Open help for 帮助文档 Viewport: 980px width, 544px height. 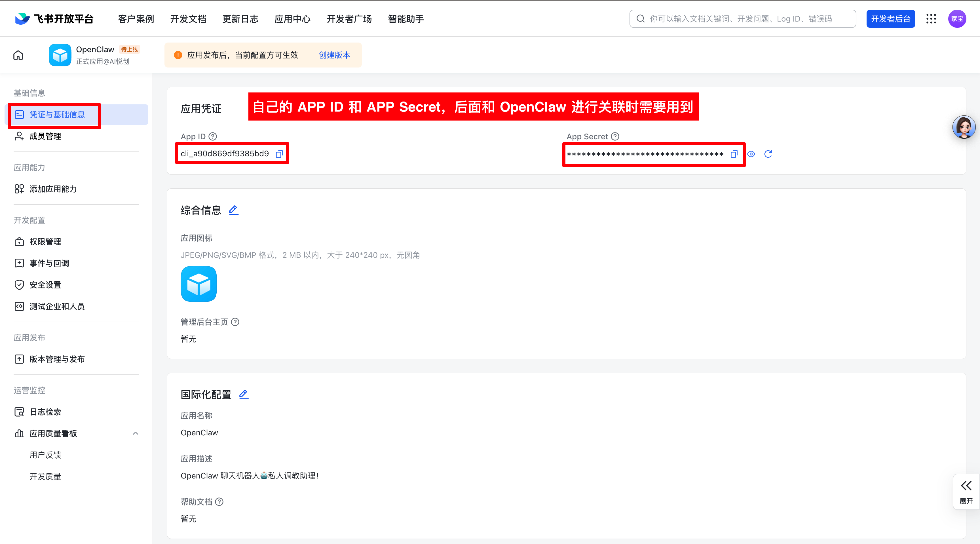(219, 502)
